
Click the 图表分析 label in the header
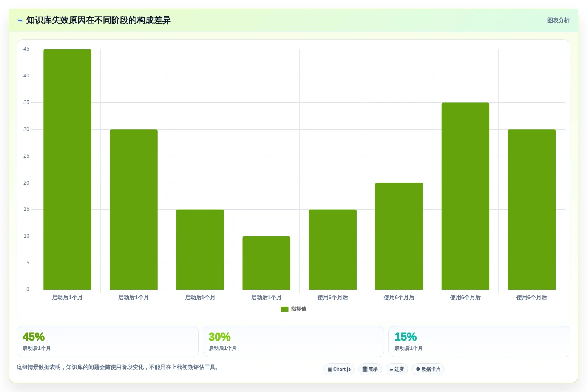(558, 20)
